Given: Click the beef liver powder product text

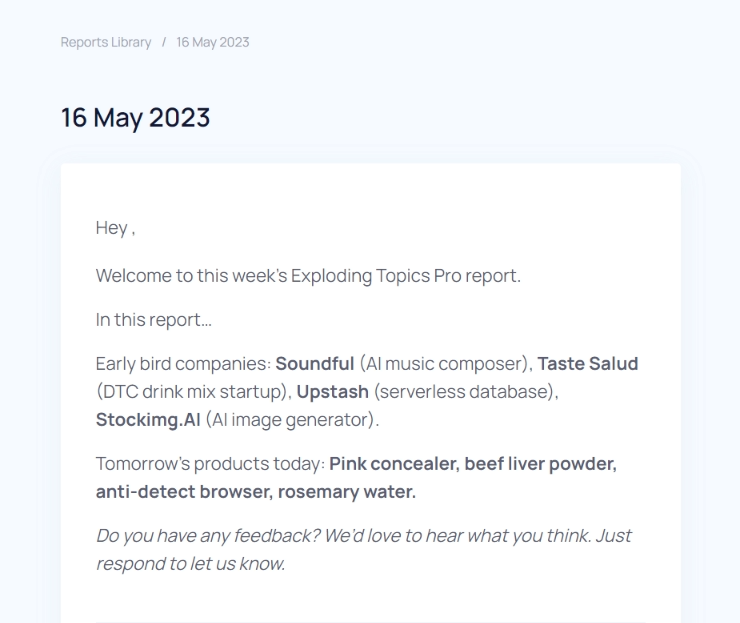Looking at the screenshot, I should tap(538, 464).
